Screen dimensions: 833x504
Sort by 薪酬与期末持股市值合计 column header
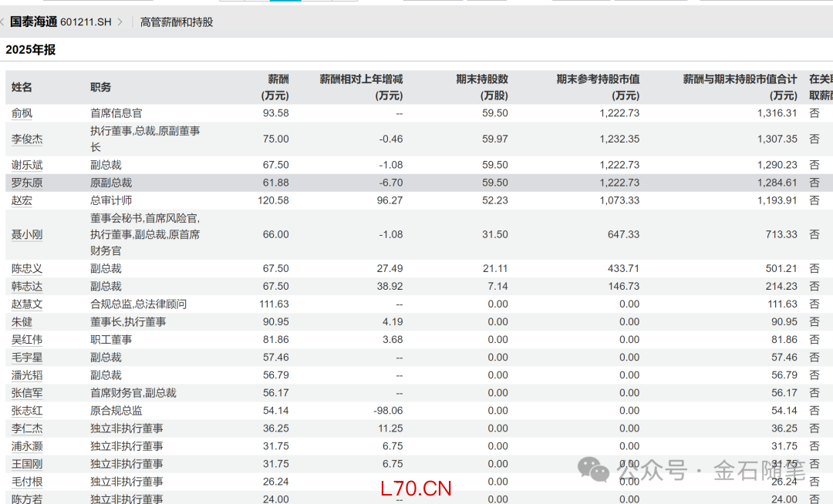pyautogui.click(x=740, y=87)
